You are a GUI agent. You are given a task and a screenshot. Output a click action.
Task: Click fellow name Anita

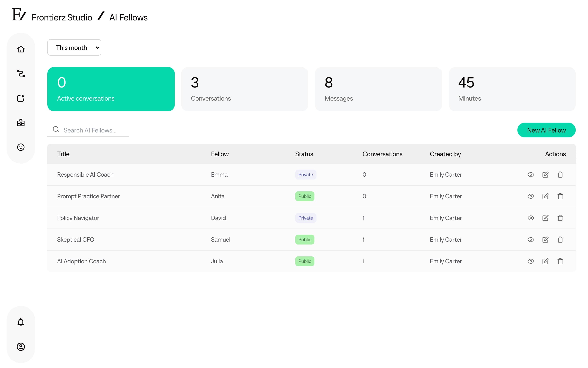(x=218, y=196)
